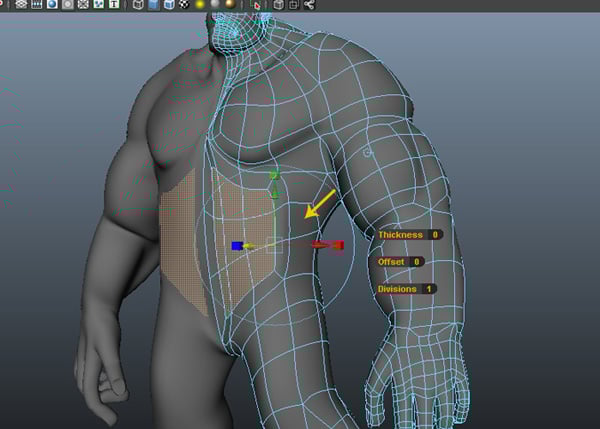Screen dimensions: 600x429
Task: Click the green-framed dots icon
Action: point(98,5)
